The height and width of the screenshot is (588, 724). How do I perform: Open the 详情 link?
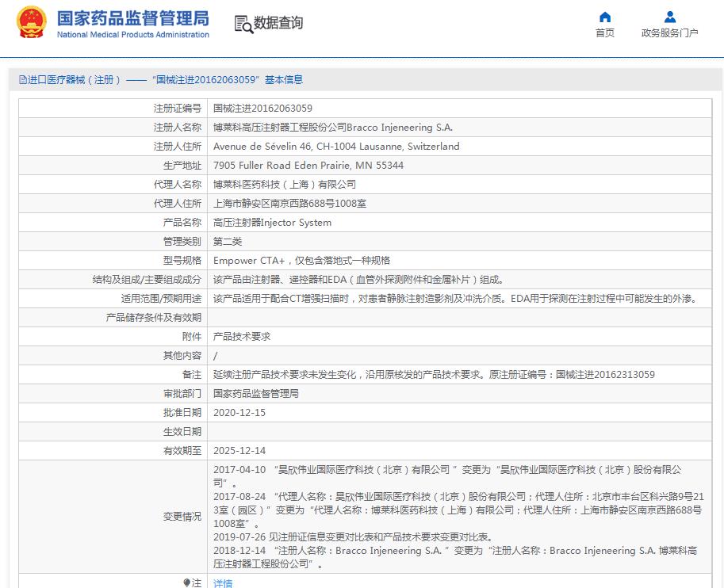pos(223,583)
